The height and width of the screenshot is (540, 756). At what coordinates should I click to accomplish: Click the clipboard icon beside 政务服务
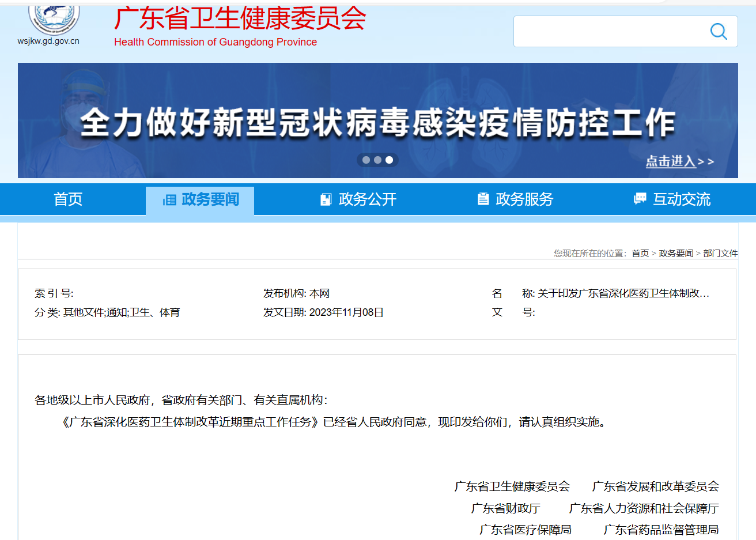483,199
